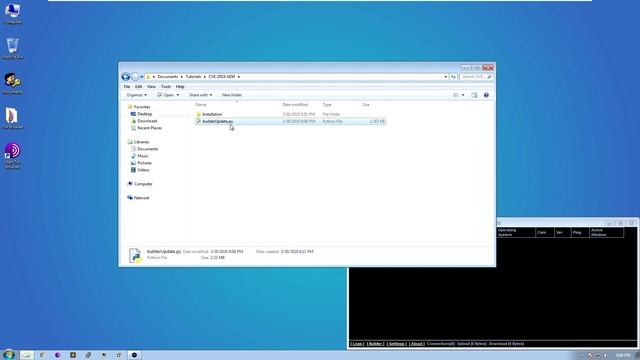The height and width of the screenshot is (360, 640).
Task: Click New folder in toolbar
Action: pyautogui.click(x=232, y=95)
